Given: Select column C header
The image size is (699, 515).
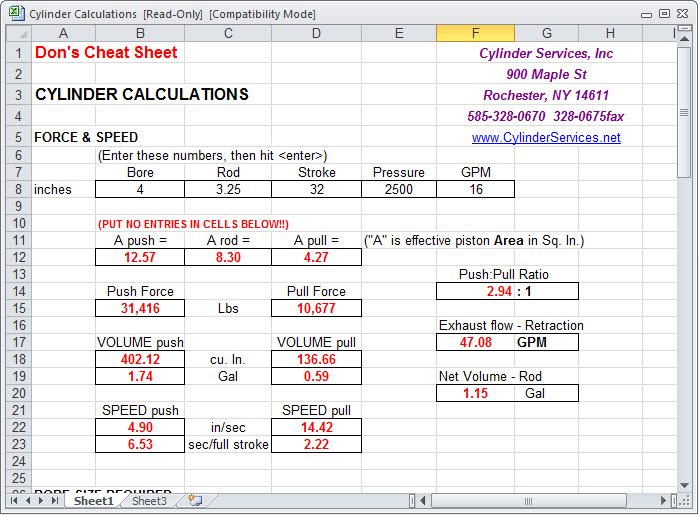Looking at the screenshot, I should [228, 33].
